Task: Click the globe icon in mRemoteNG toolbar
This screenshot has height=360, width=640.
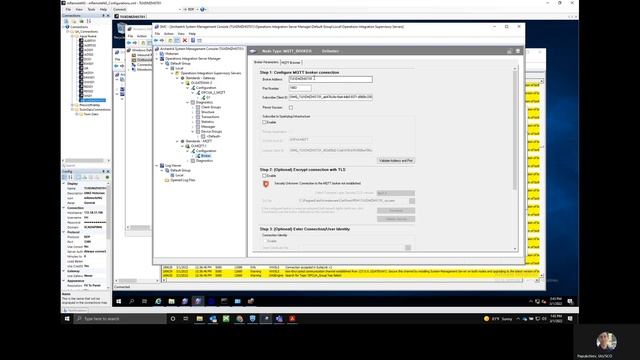Action: click(202, 9)
